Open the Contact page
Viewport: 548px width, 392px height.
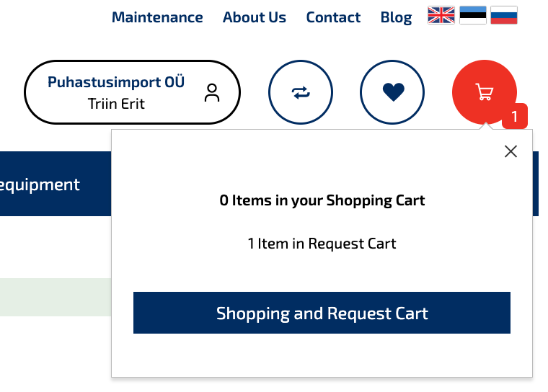tap(333, 17)
